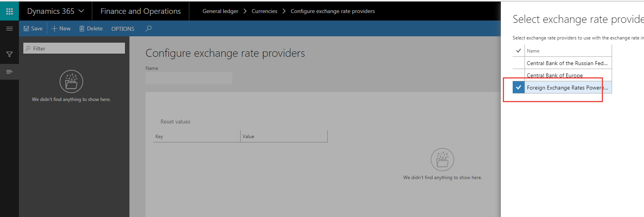644x217 pixels.
Task: Expand the hamburger navigation menu
Action: (x=9, y=28)
